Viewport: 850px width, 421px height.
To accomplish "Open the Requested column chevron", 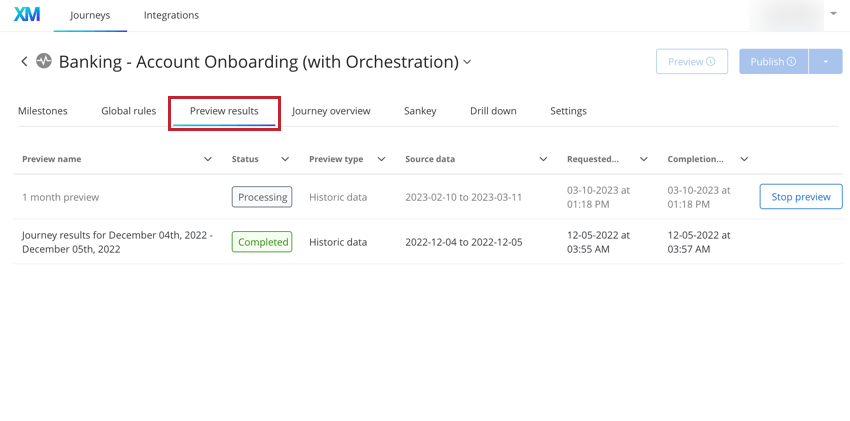I will point(643,159).
